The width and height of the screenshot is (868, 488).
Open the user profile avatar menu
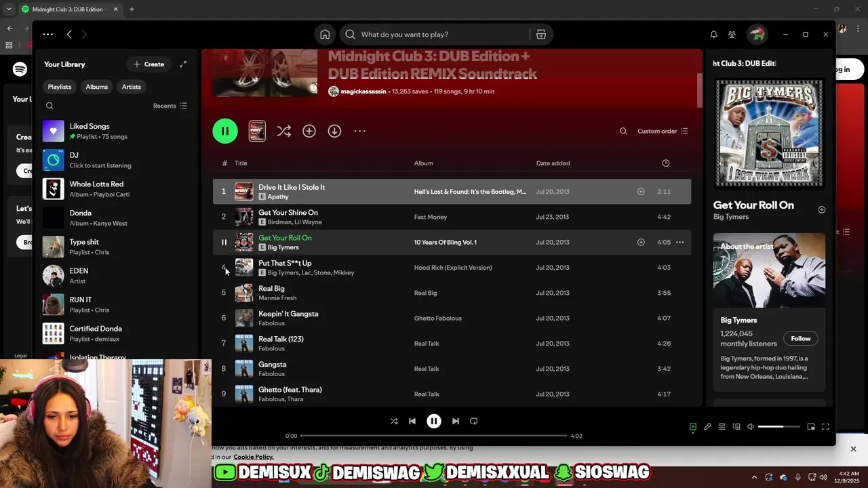(x=757, y=34)
